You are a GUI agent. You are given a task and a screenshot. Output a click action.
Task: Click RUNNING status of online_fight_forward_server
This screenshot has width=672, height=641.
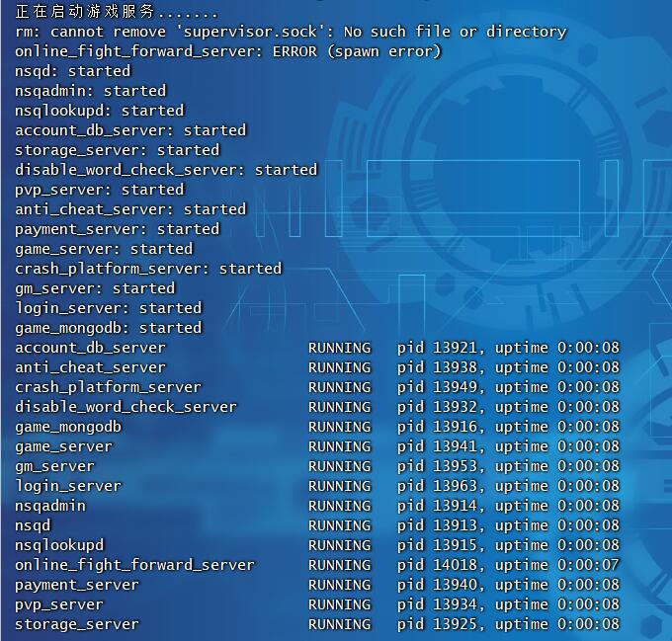(340, 565)
